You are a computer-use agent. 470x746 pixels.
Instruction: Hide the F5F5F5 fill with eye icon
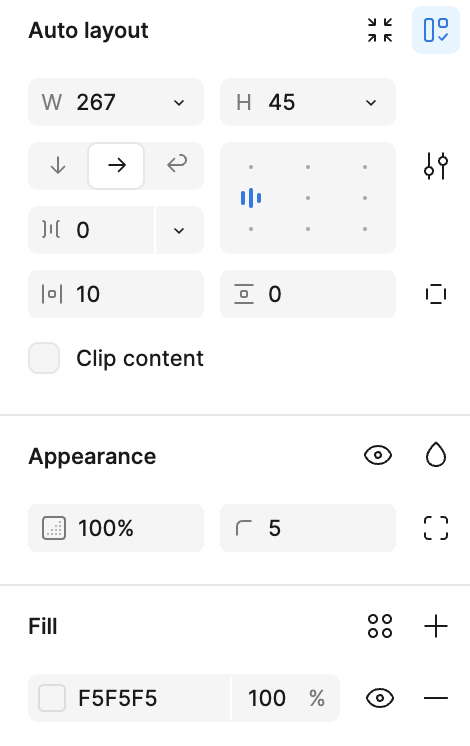tap(380, 698)
